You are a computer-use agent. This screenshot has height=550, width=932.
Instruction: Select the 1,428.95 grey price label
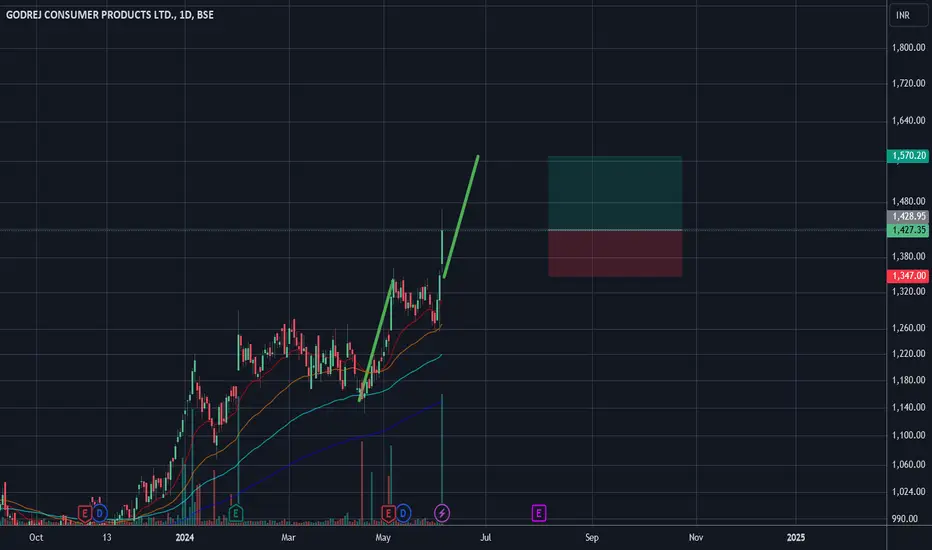click(908, 216)
